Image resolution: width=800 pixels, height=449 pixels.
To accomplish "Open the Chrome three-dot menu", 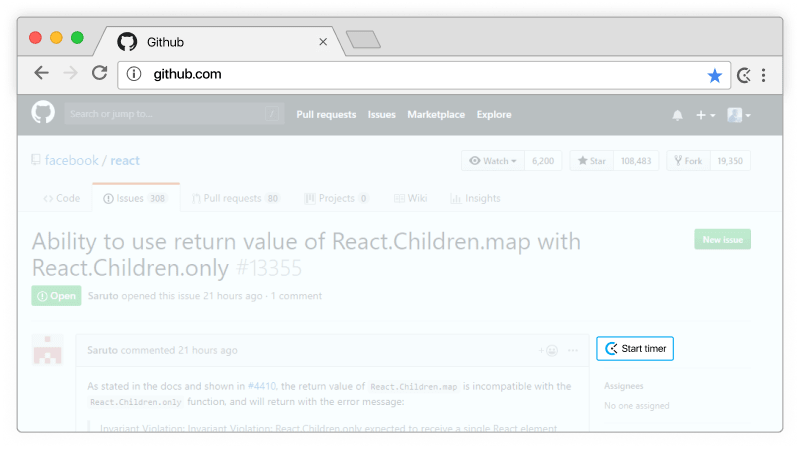I will click(x=764, y=76).
